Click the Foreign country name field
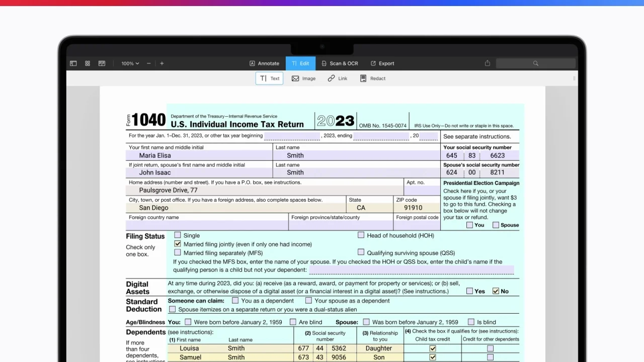Screen dimensions: 644x362 (207, 225)
